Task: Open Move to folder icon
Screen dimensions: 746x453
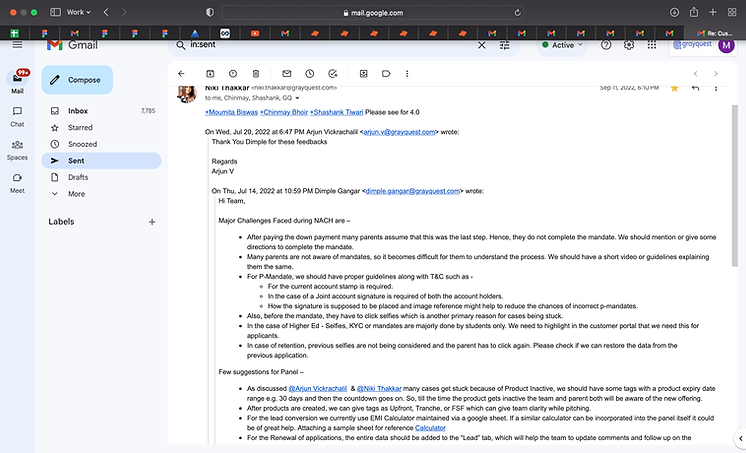Action: [x=363, y=74]
